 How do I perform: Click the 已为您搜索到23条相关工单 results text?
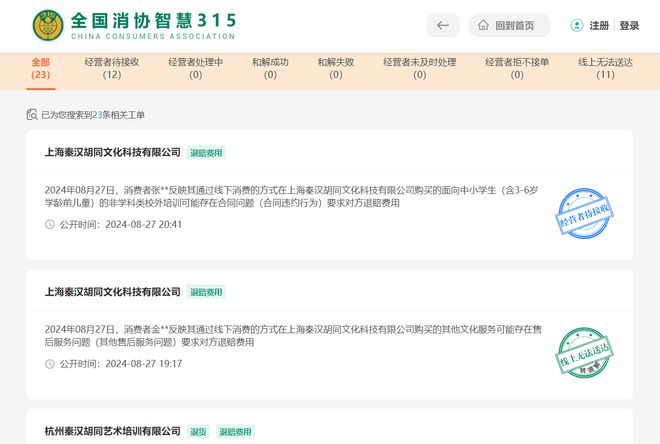pos(93,115)
